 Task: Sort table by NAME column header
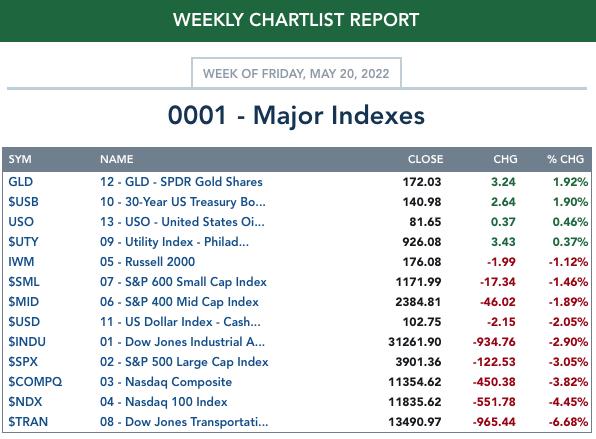pyautogui.click(x=117, y=159)
